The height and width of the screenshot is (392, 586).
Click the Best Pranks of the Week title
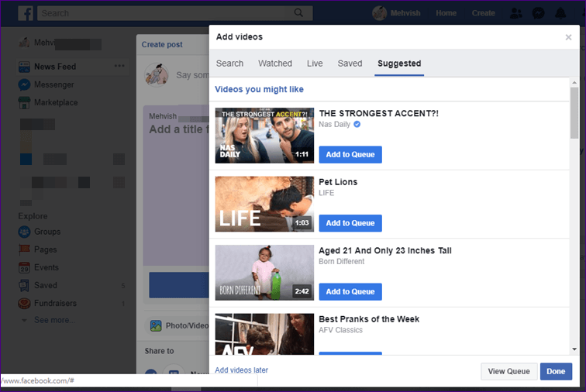point(369,319)
